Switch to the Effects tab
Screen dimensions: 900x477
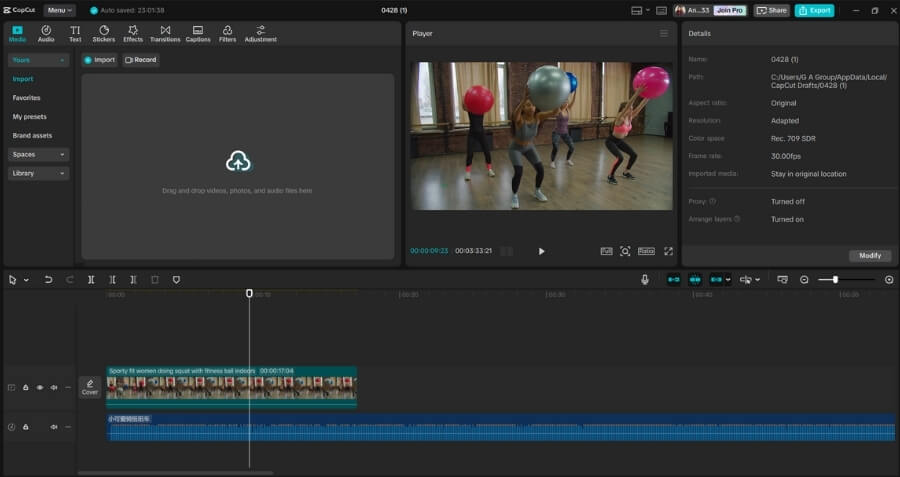133,34
